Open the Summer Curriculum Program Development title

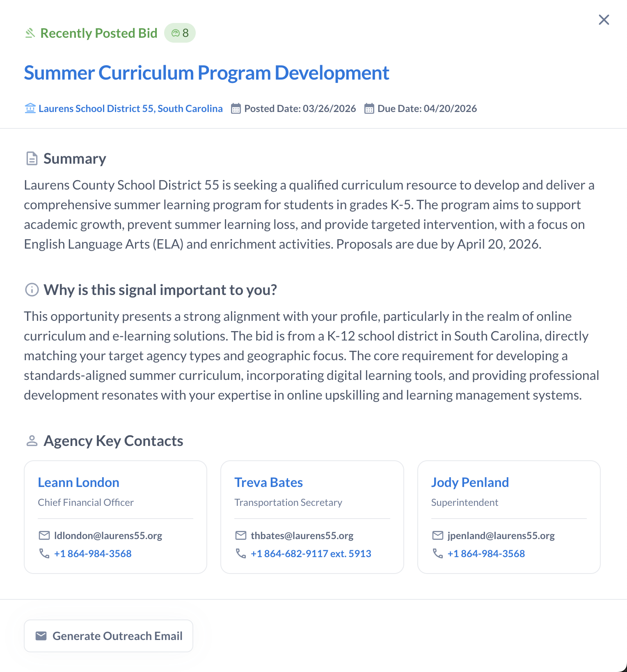pos(206,73)
